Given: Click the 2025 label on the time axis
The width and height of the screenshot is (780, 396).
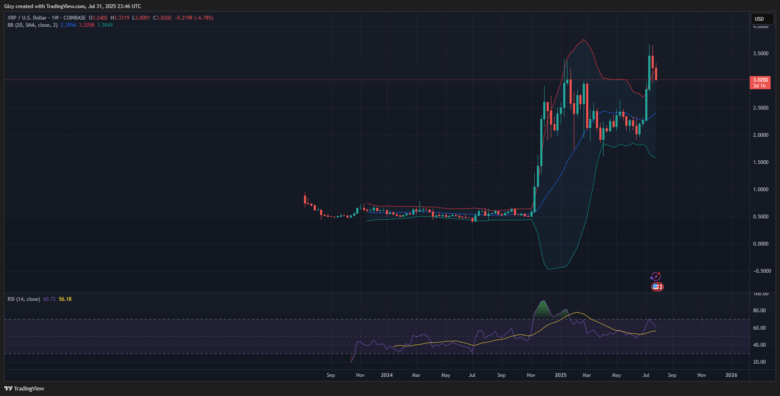Looking at the screenshot, I should 560,375.
